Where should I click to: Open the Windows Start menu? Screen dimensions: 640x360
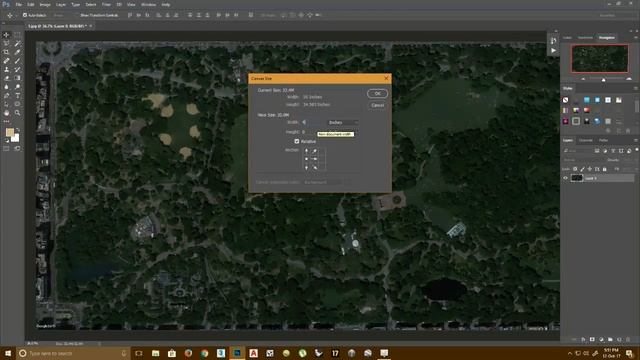pos(8,353)
